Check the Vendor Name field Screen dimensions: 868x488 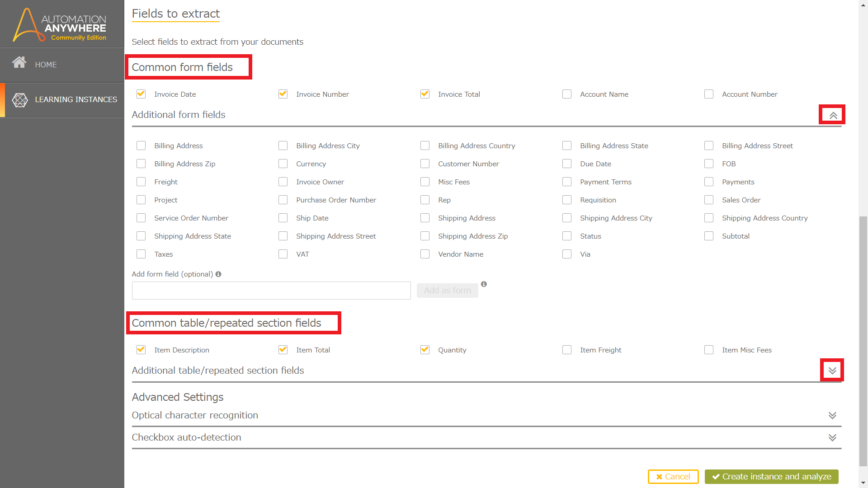click(x=425, y=254)
